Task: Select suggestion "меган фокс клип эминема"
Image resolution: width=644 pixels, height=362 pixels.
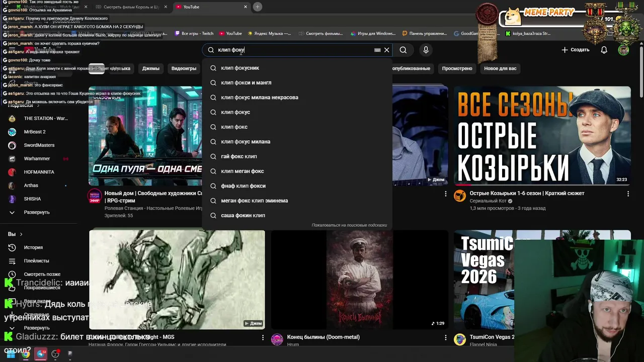Action: pyautogui.click(x=297, y=201)
